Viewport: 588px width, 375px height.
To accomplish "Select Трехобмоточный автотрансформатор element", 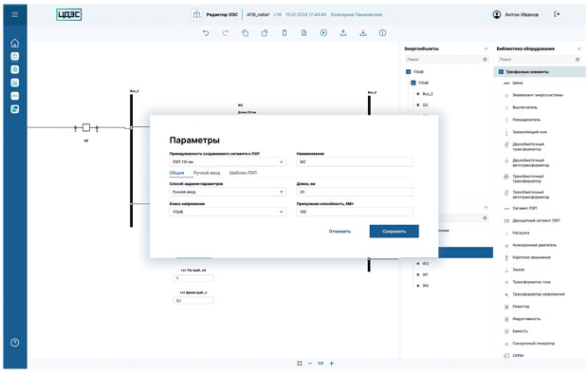I will 531,195.
